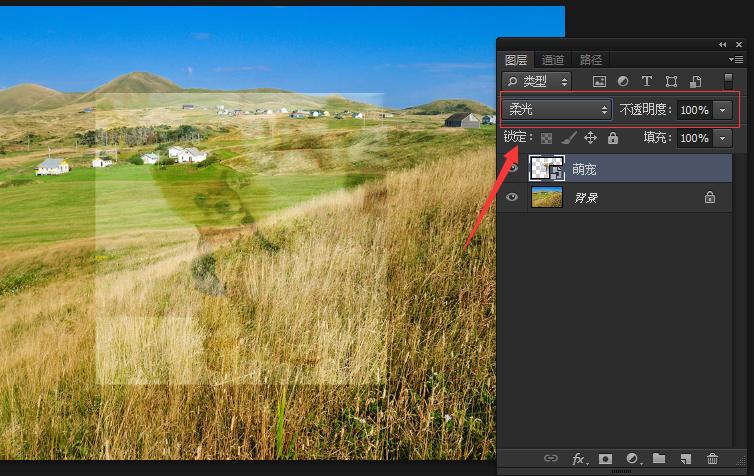754x476 pixels.
Task: Click the shape layer filter icon
Action: 671,82
